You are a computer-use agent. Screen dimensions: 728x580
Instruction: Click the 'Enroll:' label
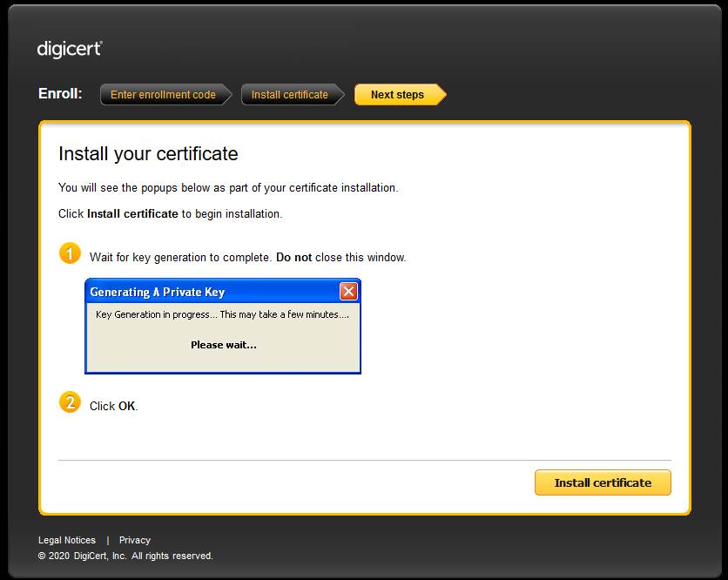coord(60,94)
